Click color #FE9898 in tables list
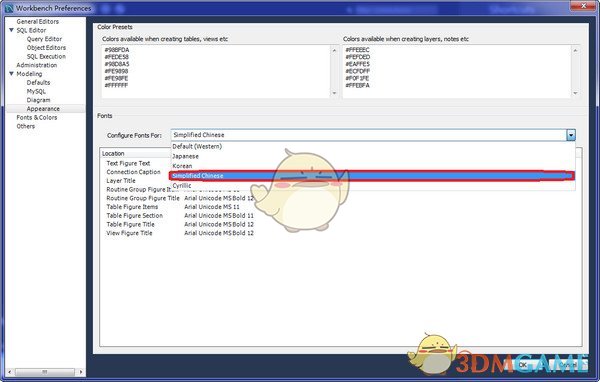The image size is (600, 382). [116, 71]
